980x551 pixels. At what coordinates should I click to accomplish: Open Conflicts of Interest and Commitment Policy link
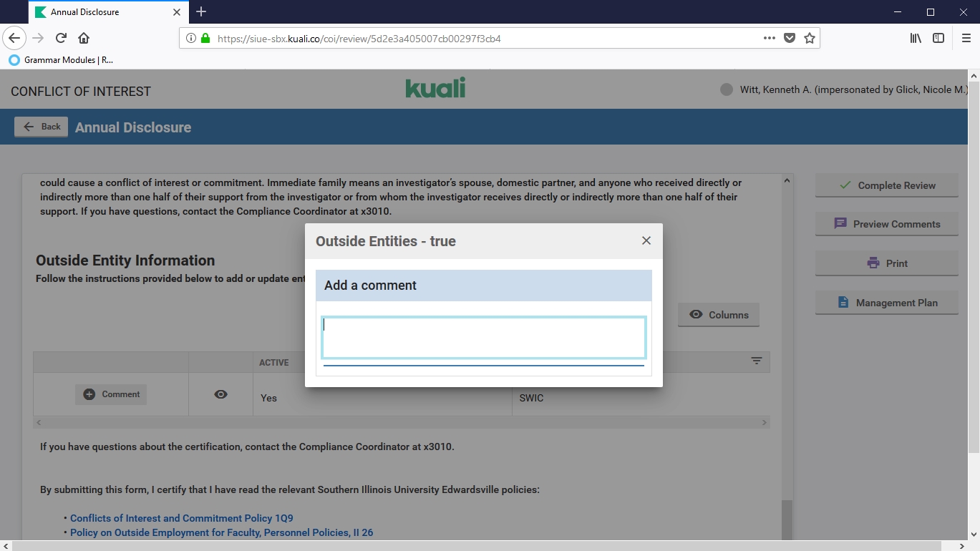point(182,518)
